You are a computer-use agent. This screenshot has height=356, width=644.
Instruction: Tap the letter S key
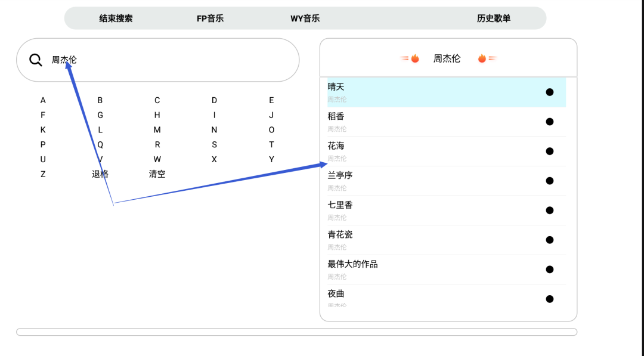[214, 144]
